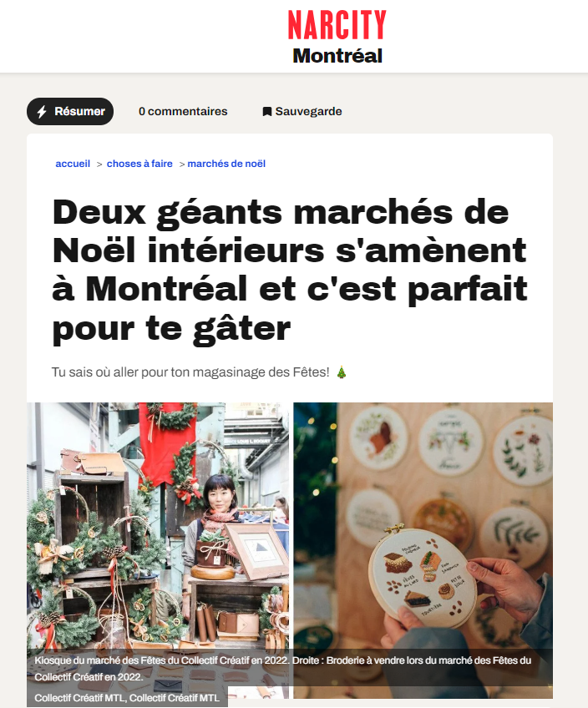
Task: Click the Collectif Créatif MTL photo credit
Action: click(127, 698)
